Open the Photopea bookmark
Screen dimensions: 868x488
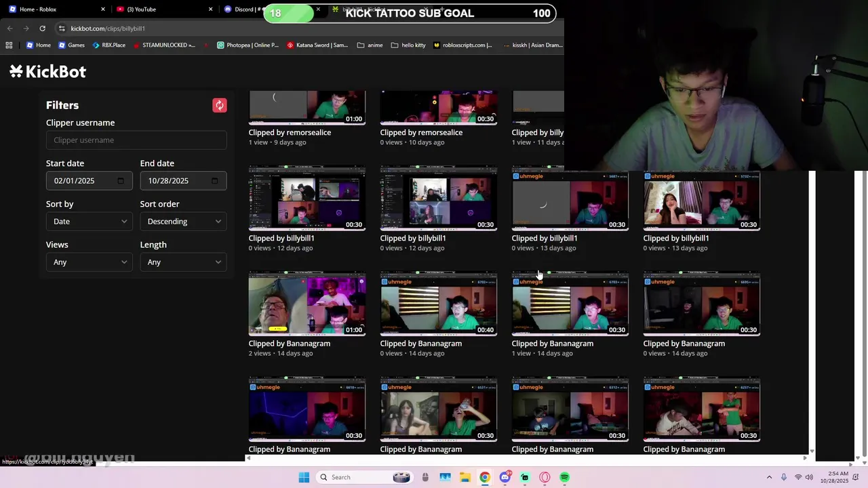click(248, 45)
